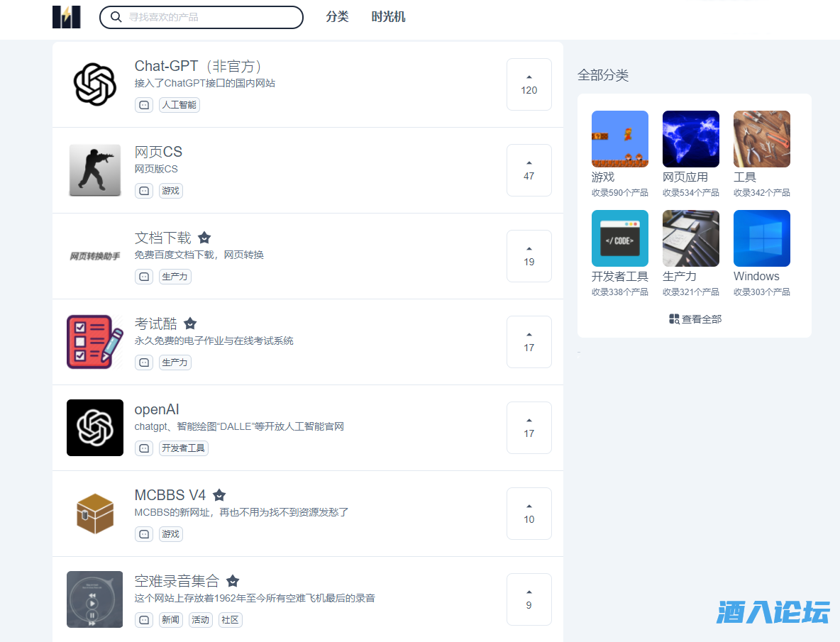Viewport: 840px width, 642px height.
Task: Select the 新闻 tag
Action: pyautogui.click(x=171, y=620)
